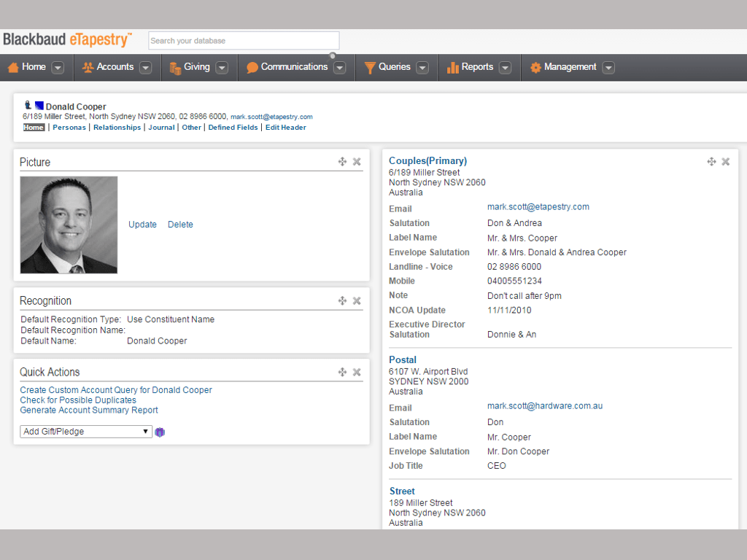Switch to the Journal tab
The image size is (747, 560).
coord(161,128)
